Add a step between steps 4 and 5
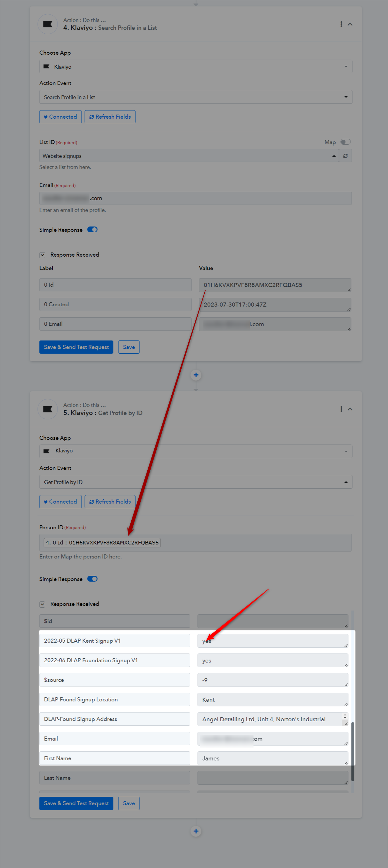This screenshot has width=388, height=868. click(x=196, y=375)
